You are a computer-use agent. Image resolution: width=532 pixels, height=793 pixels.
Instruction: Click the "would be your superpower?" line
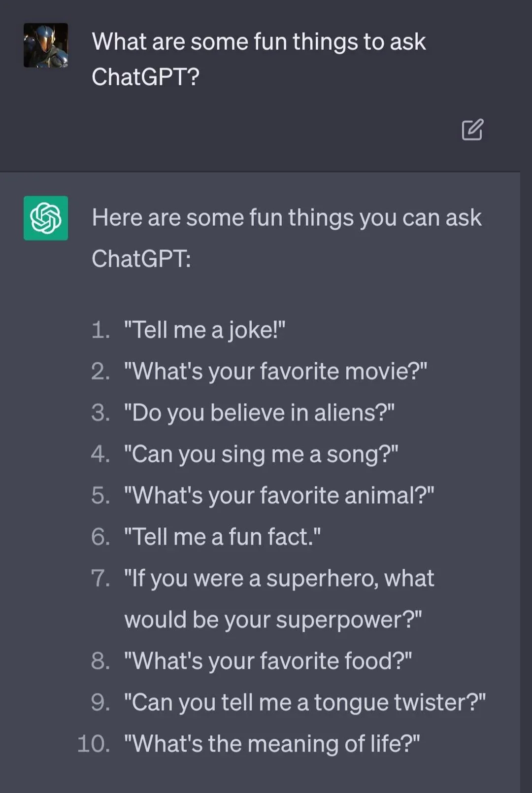tap(273, 620)
